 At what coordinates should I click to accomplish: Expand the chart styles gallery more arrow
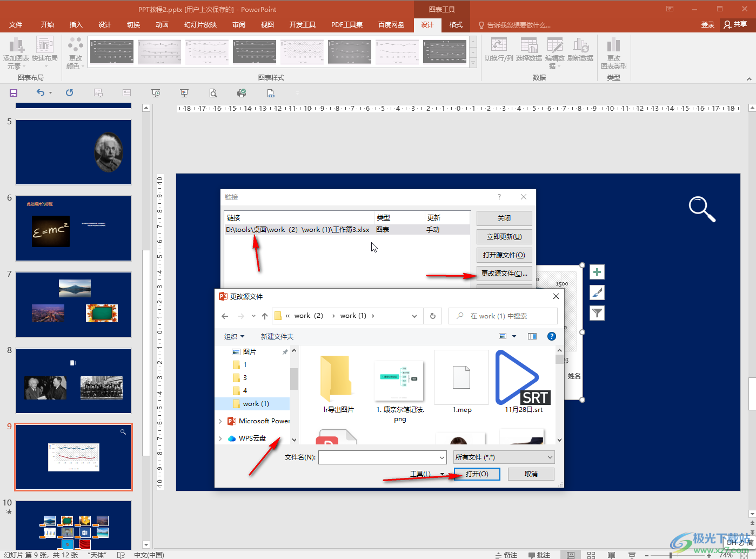click(473, 64)
